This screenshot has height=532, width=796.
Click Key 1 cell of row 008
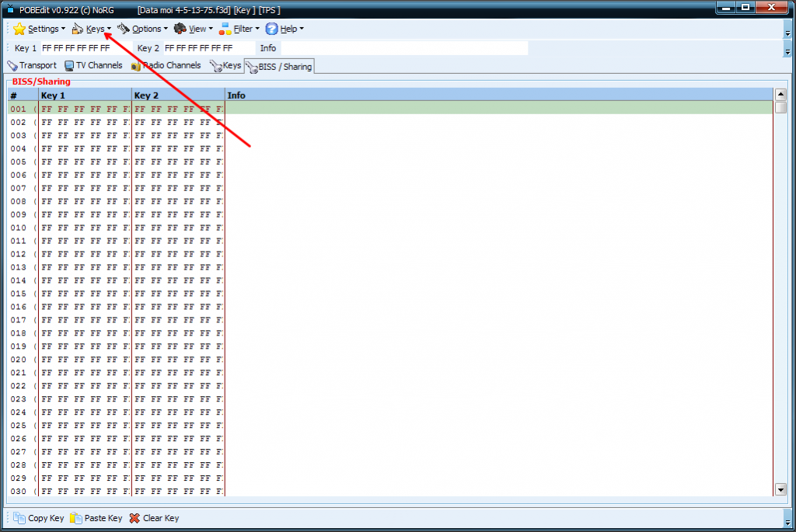pos(85,201)
